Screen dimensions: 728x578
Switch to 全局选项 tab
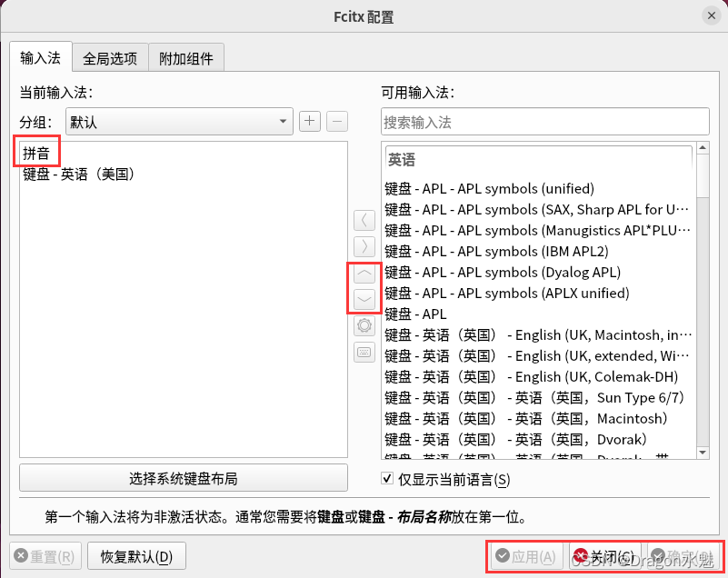tap(110, 58)
